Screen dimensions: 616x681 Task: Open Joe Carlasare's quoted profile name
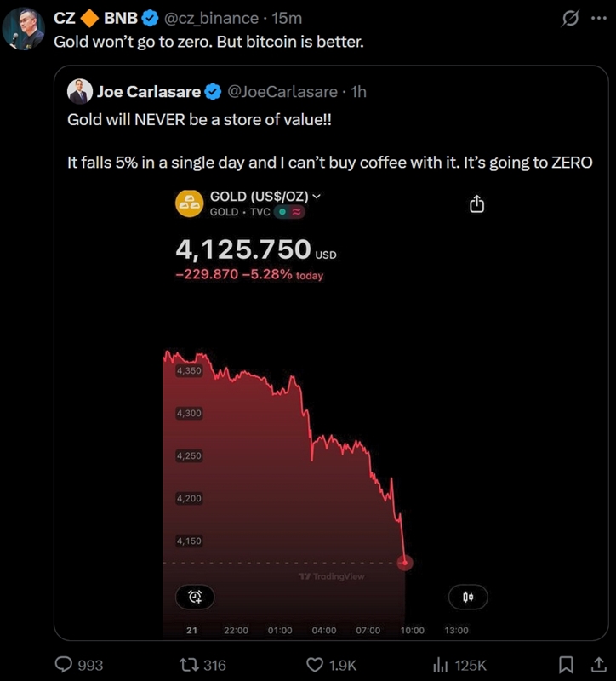[x=148, y=91]
